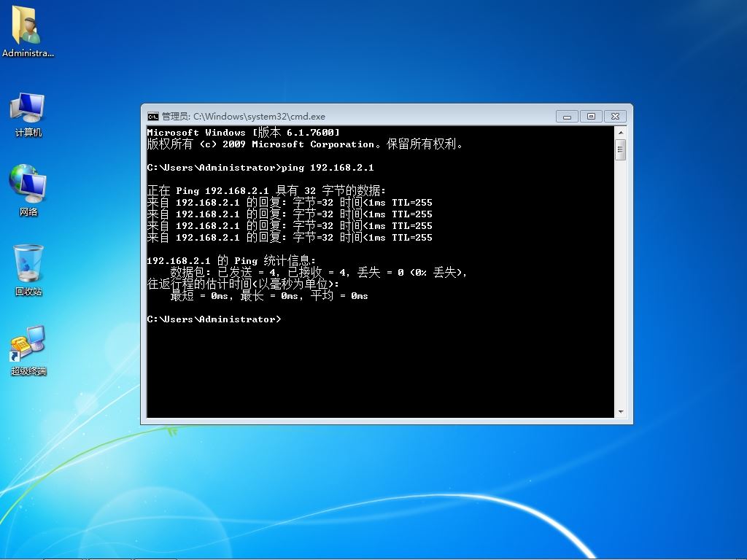
Task: Click the last C:\Users\Administrator> prompt
Action: tap(214, 319)
